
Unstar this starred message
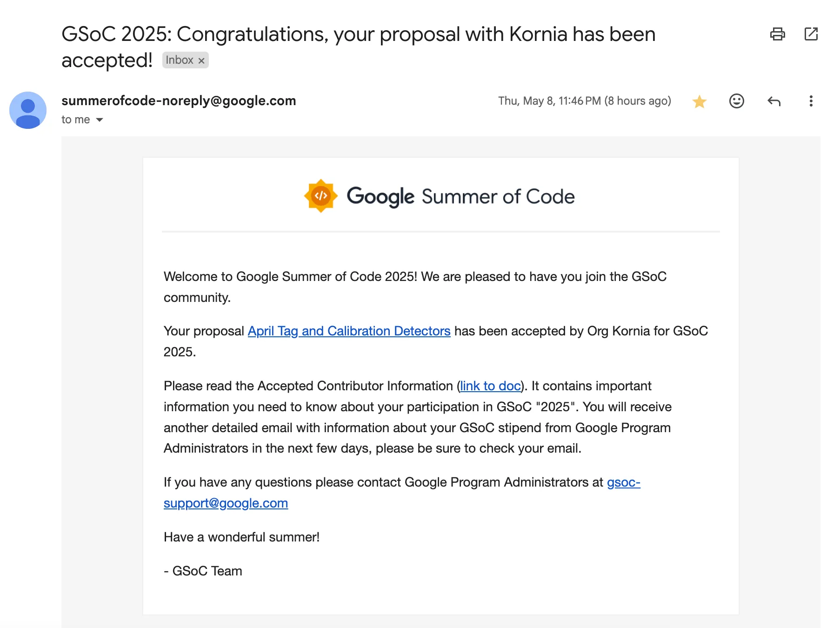(699, 101)
